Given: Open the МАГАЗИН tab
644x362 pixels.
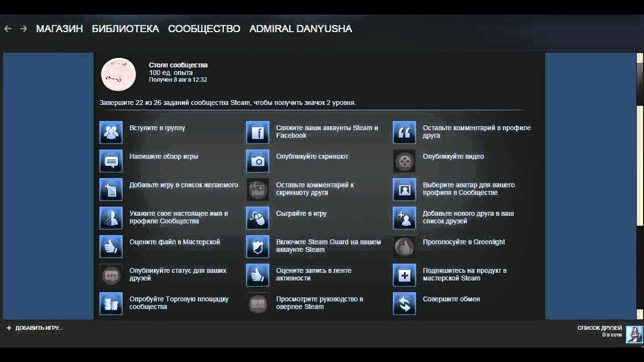Looking at the screenshot, I should (59, 29).
